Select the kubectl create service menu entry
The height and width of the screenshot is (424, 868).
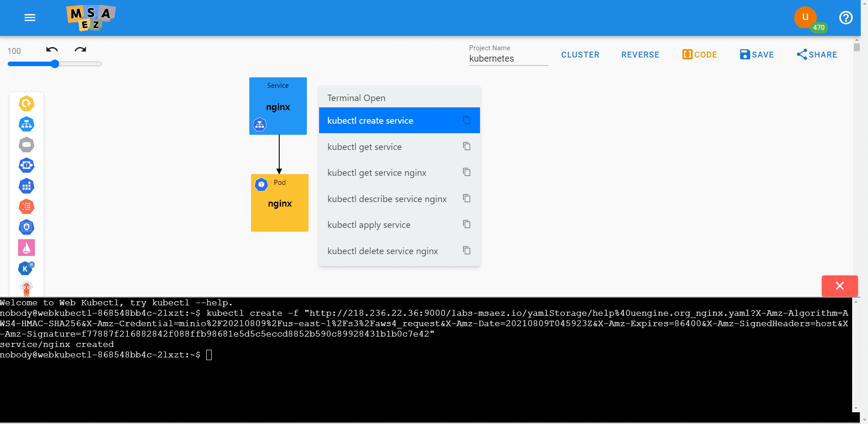[399, 120]
